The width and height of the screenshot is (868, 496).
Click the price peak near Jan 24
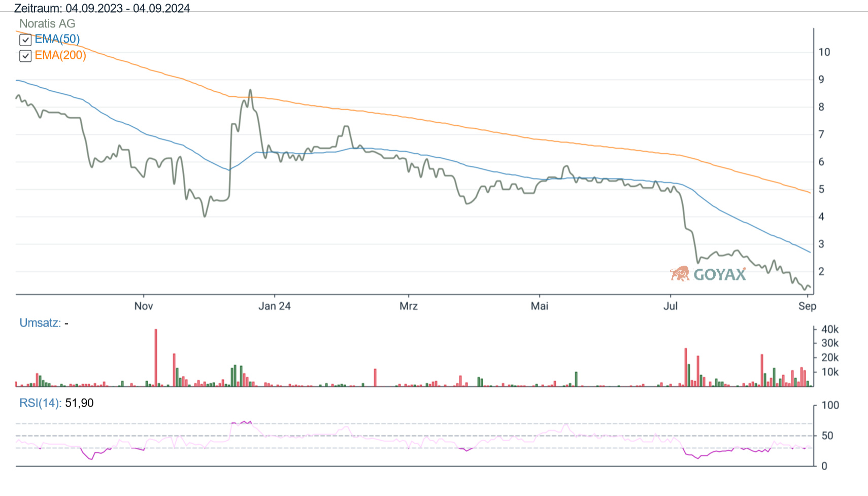click(x=250, y=91)
